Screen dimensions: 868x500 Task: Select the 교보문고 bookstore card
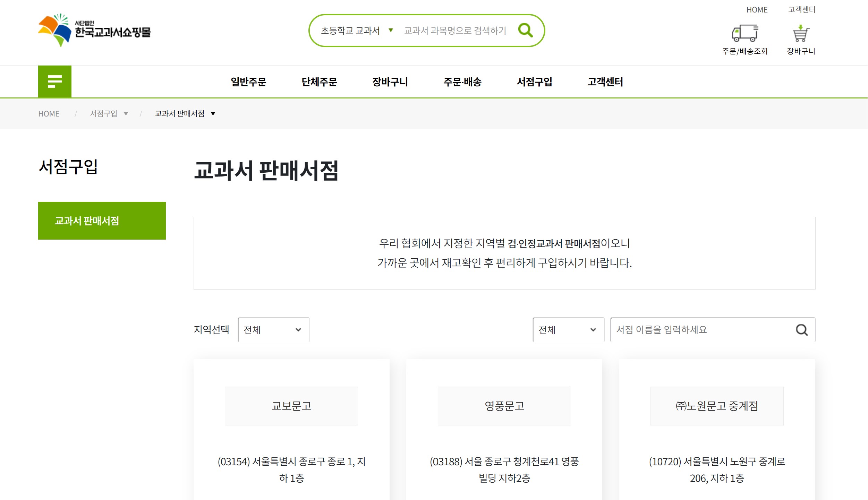(x=291, y=406)
